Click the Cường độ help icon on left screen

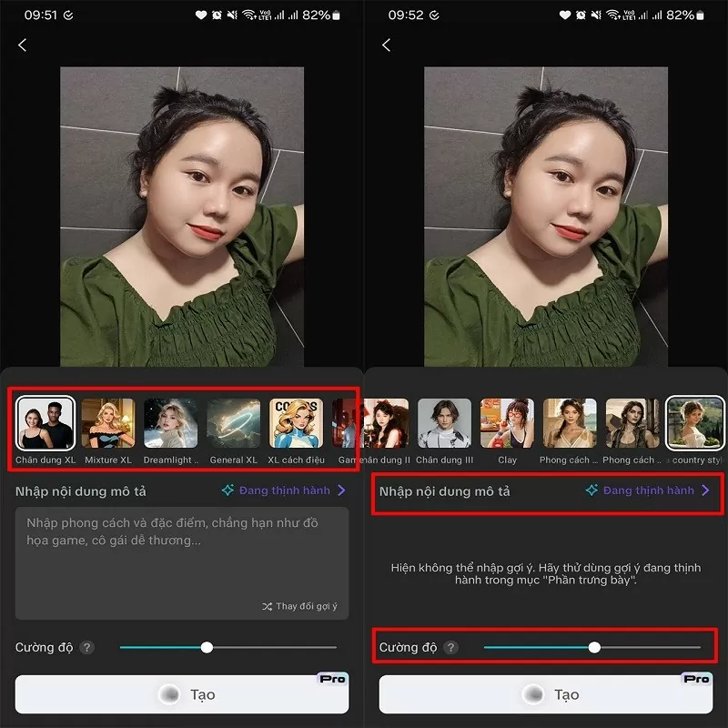coord(87,648)
